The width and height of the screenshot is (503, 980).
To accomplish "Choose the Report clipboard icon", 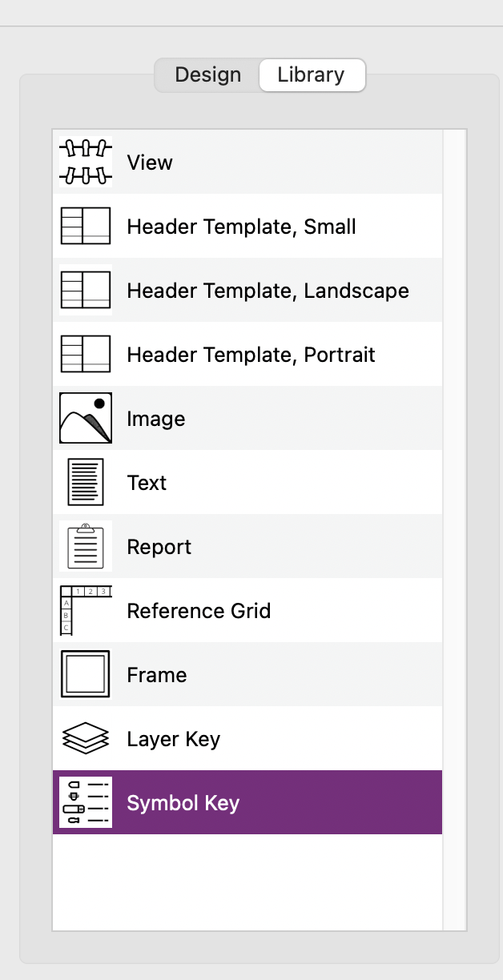I will pos(86,547).
